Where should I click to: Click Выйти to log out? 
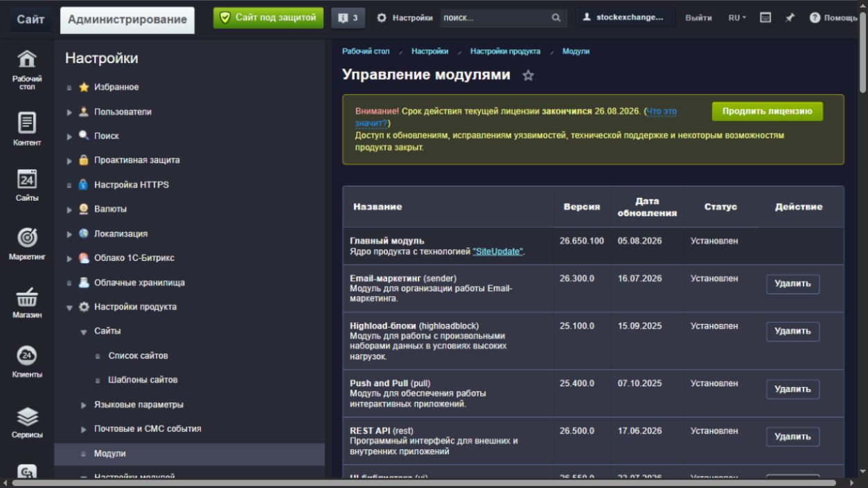(698, 18)
